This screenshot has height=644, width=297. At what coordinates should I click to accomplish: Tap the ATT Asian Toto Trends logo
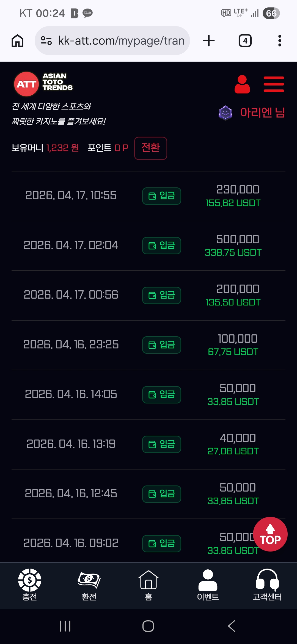(x=43, y=84)
